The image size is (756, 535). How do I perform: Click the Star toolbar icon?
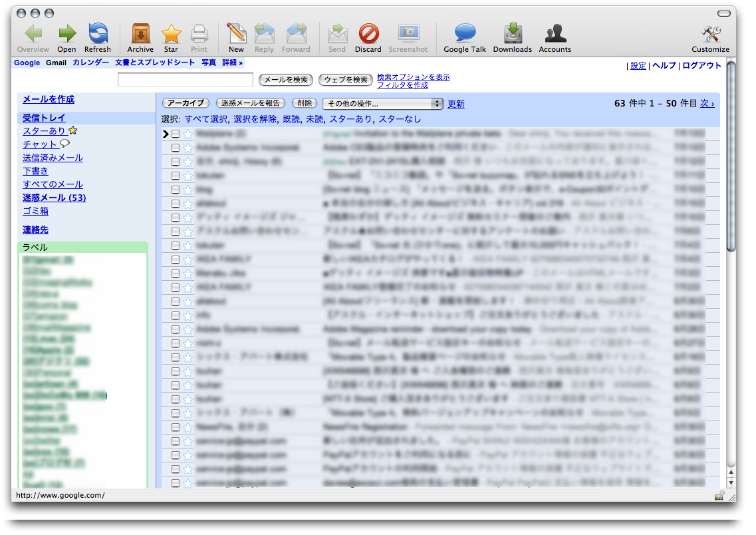point(171,34)
